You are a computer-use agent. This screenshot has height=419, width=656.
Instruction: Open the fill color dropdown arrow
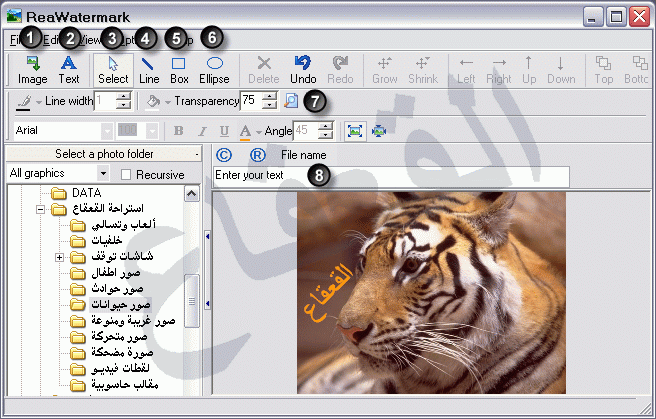pyautogui.click(x=168, y=102)
